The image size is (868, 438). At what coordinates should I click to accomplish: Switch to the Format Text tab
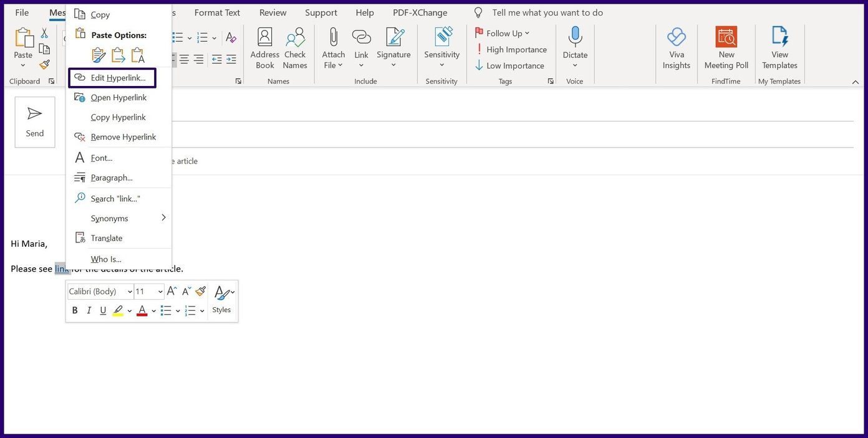pyautogui.click(x=217, y=12)
